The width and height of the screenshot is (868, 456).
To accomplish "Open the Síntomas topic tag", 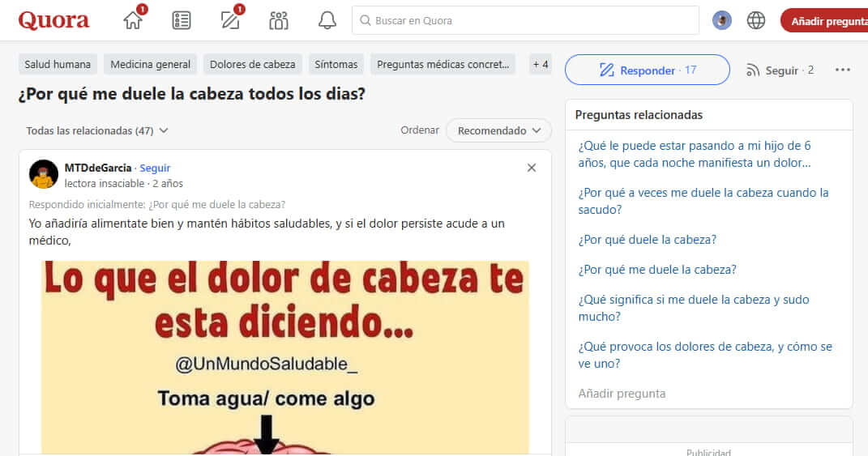I will point(336,64).
